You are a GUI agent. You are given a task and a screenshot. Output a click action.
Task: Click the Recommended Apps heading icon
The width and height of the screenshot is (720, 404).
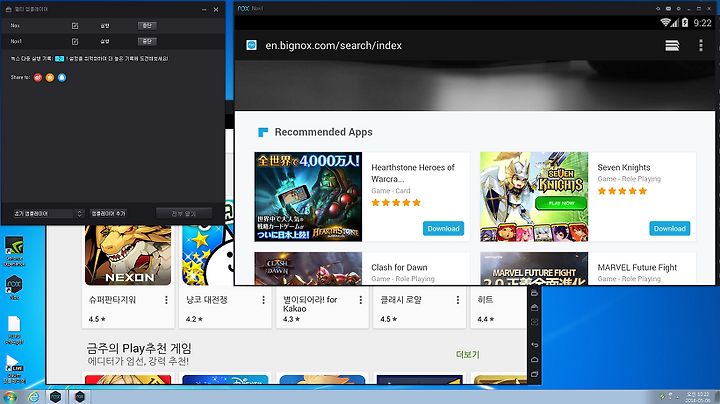pyautogui.click(x=263, y=132)
